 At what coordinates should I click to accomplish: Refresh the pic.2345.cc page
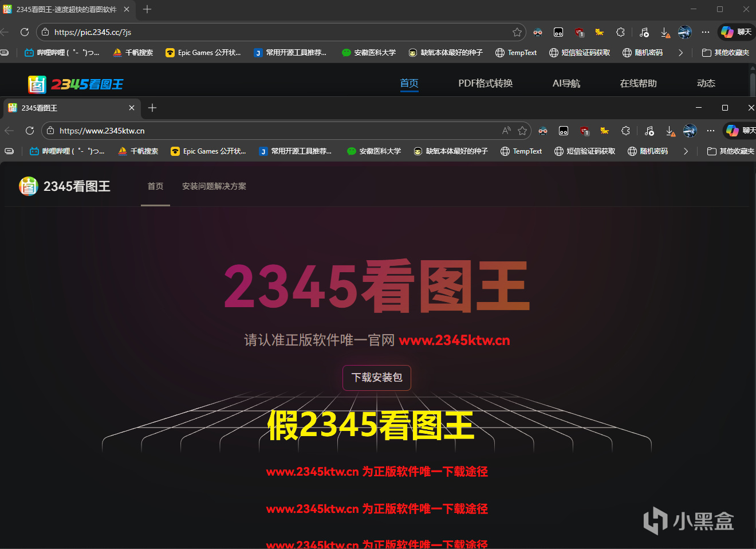tap(25, 32)
